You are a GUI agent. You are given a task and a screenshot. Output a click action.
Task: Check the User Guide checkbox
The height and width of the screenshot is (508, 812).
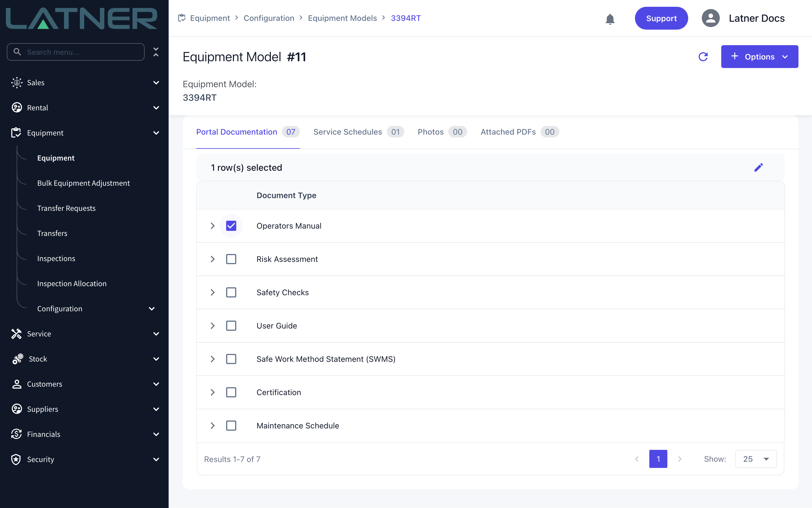(231, 326)
